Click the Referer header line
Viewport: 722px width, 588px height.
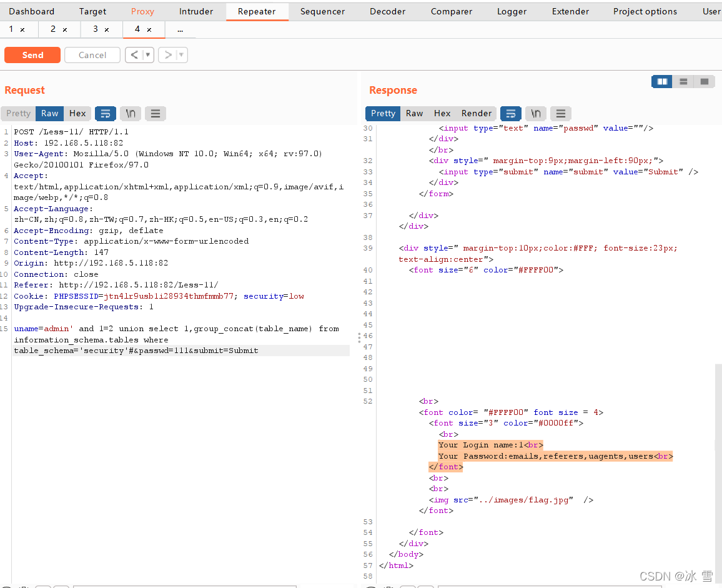(116, 285)
